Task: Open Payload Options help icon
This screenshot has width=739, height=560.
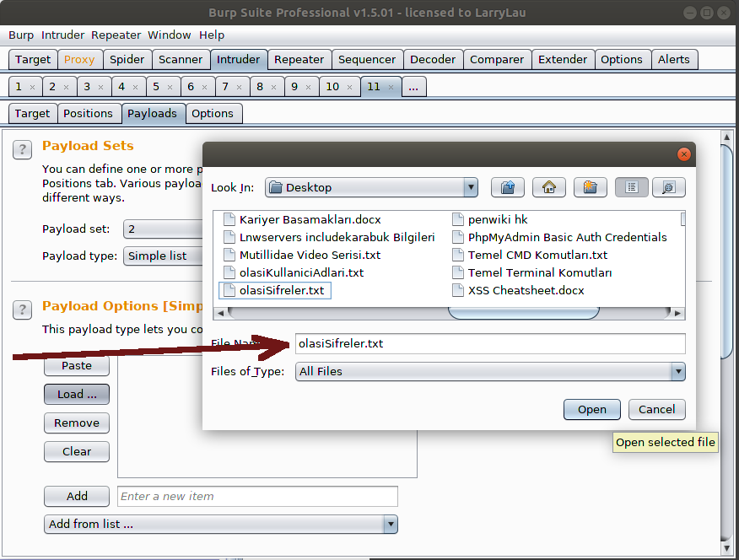Action: pyautogui.click(x=22, y=310)
